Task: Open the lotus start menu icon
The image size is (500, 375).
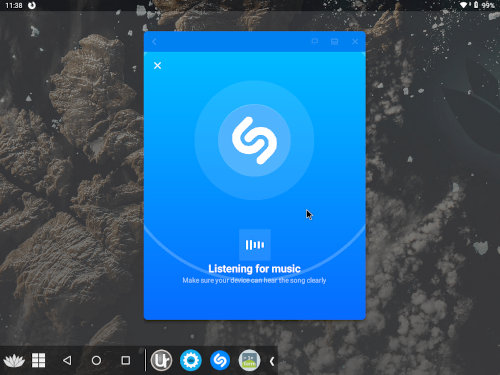Action: point(14,360)
